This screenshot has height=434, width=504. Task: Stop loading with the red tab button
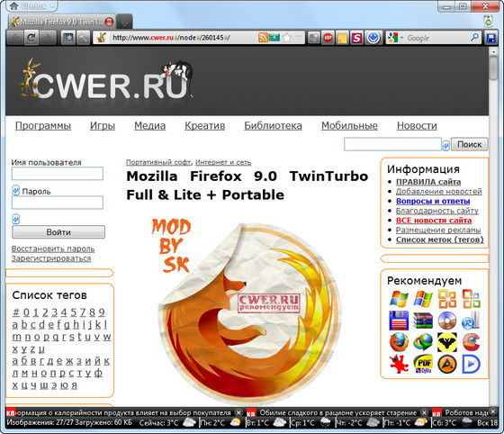click(x=110, y=22)
